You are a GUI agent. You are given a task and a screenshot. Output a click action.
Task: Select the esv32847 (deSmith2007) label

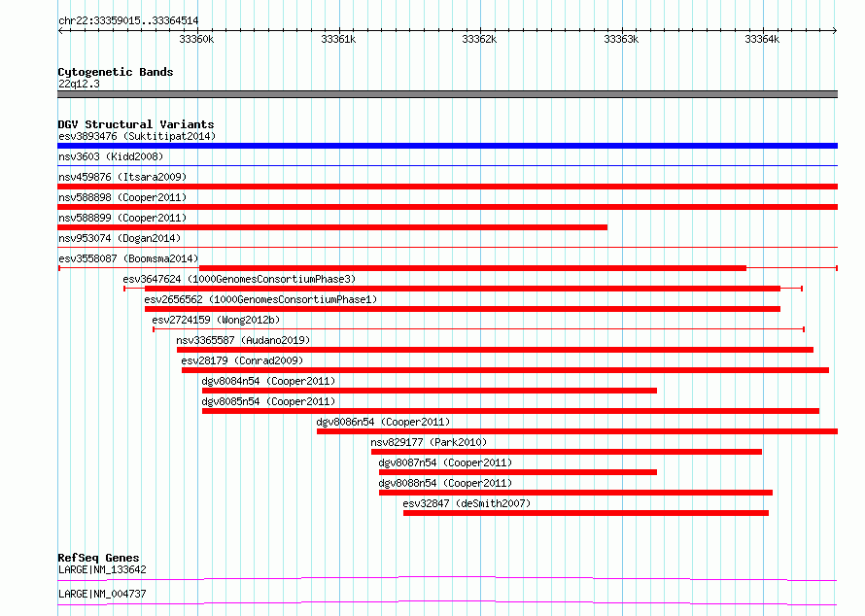tap(467, 503)
